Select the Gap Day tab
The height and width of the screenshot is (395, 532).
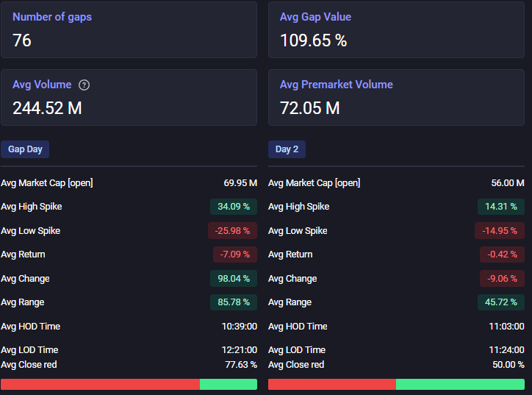tap(25, 149)
